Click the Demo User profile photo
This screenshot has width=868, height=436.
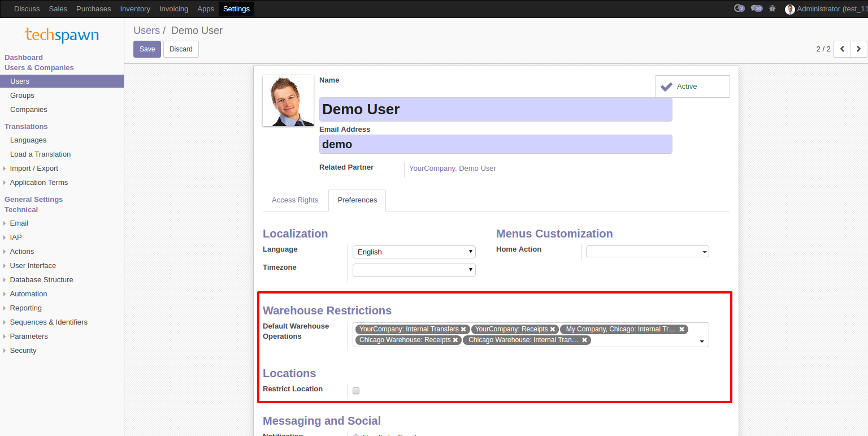tap(288, 101)
